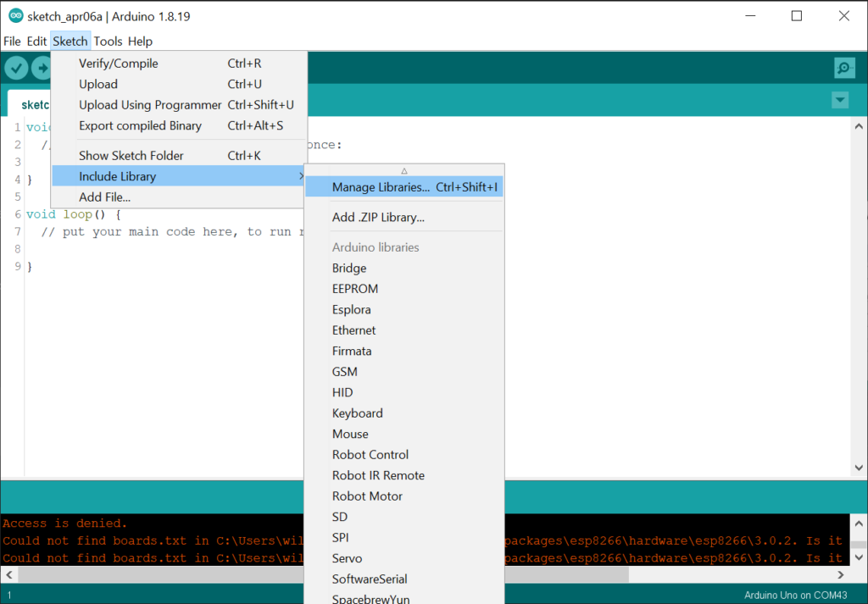Click the empty editor line 8
Viewport: 868px width, 604px height.
tap(170, 249)
